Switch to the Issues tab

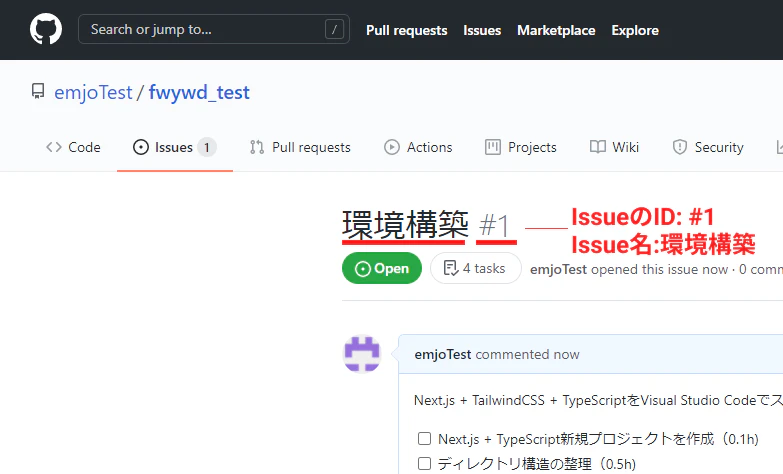pos(175,147)
